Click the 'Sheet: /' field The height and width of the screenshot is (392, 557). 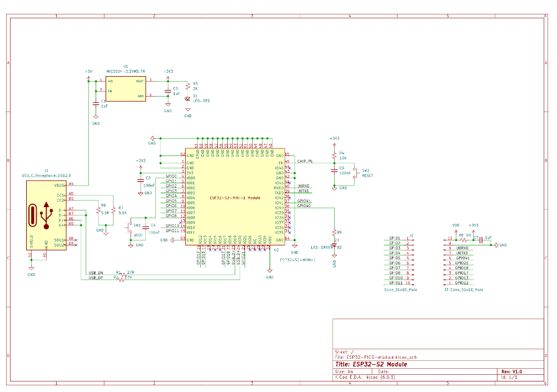(x=344, y=352)
